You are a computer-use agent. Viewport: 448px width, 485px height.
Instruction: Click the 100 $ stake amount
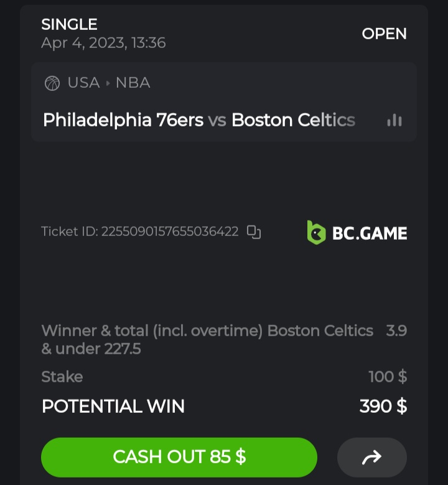[387, 377]
